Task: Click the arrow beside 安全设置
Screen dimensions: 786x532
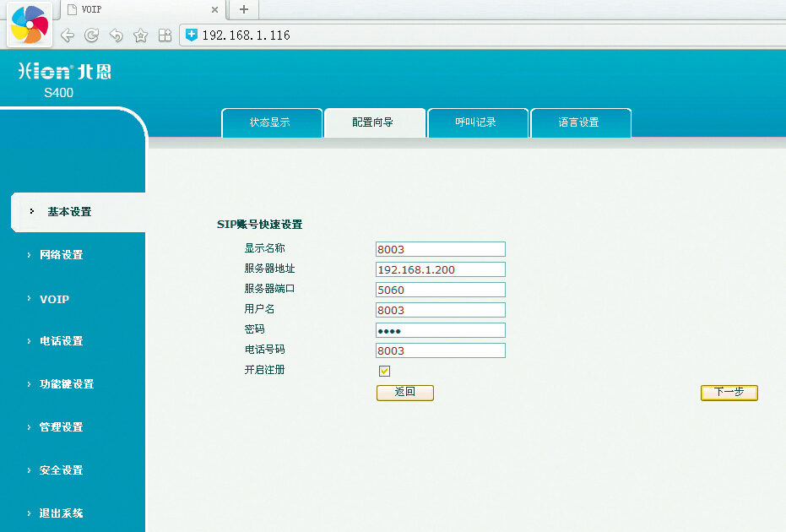Action: point(29,471)
